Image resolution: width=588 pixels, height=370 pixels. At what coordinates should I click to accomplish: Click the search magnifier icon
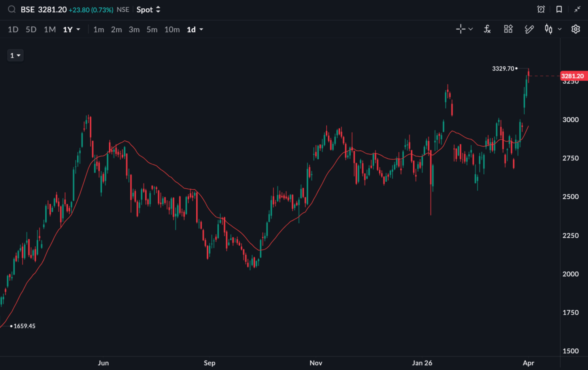12,10
